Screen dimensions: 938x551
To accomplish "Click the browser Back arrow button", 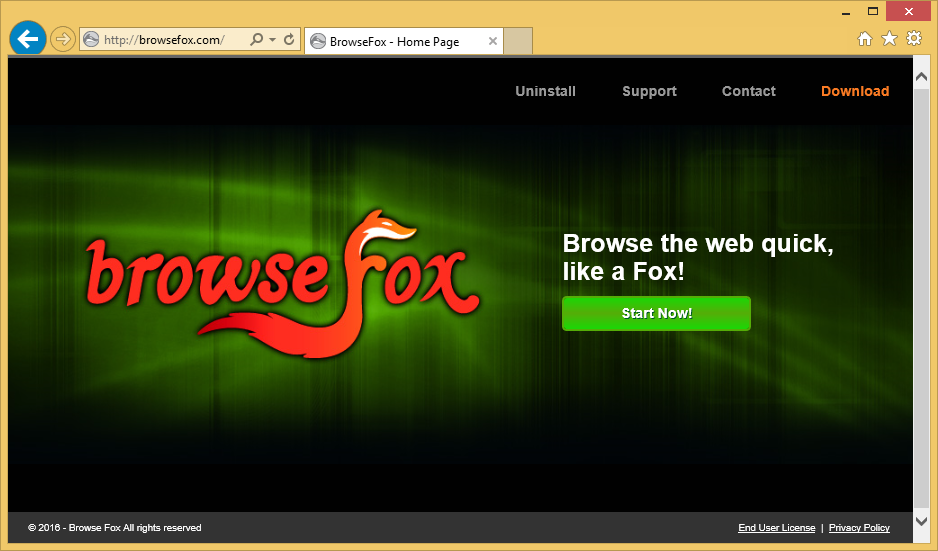I will 28,39.
